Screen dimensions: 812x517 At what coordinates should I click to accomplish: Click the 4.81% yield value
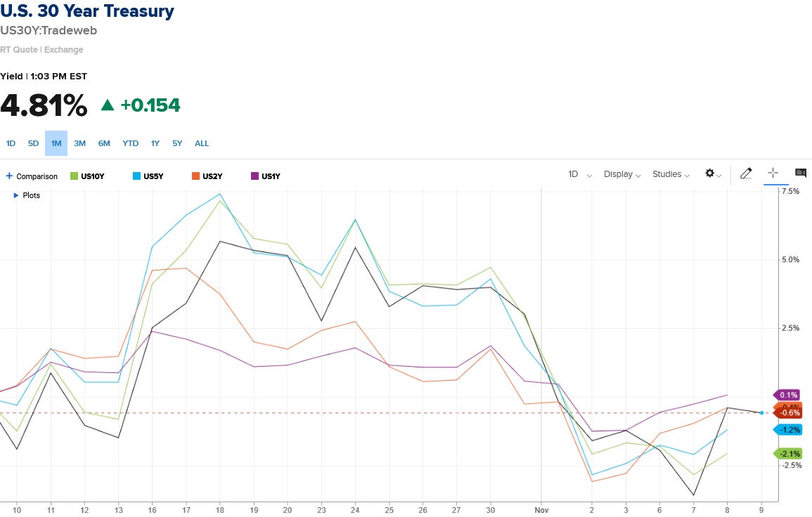pyautogui.click(x=44, y=105)
